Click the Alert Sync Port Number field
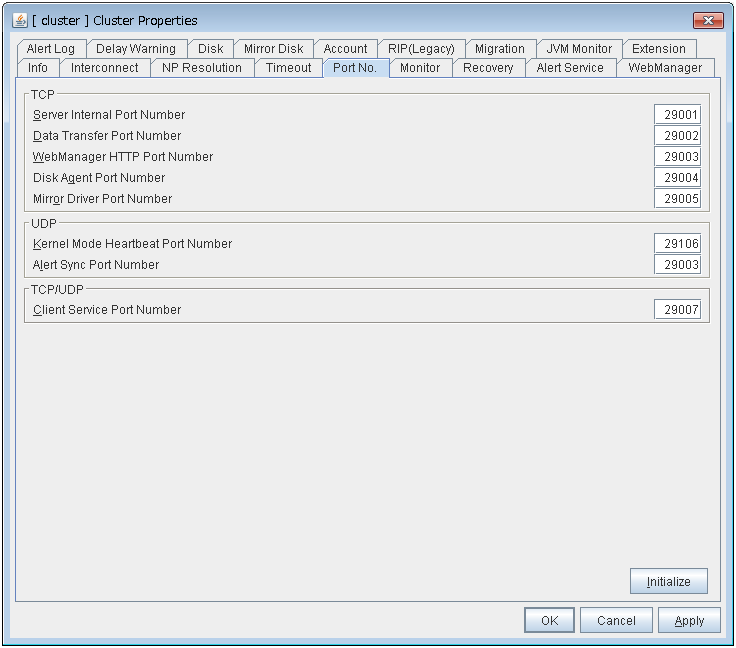736x648 pixels. [677, 265]
